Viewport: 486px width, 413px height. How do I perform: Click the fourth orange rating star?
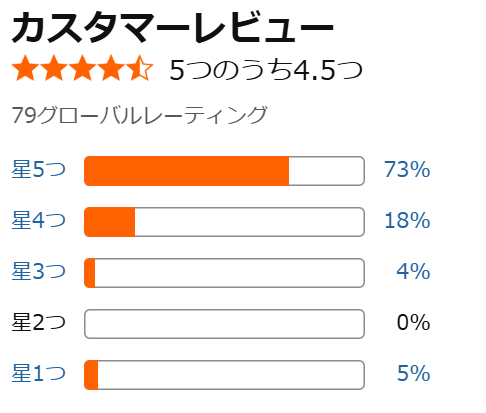111,68
